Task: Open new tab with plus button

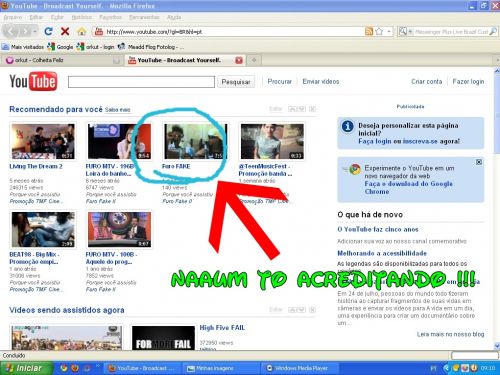Action: tap(254, 60)
